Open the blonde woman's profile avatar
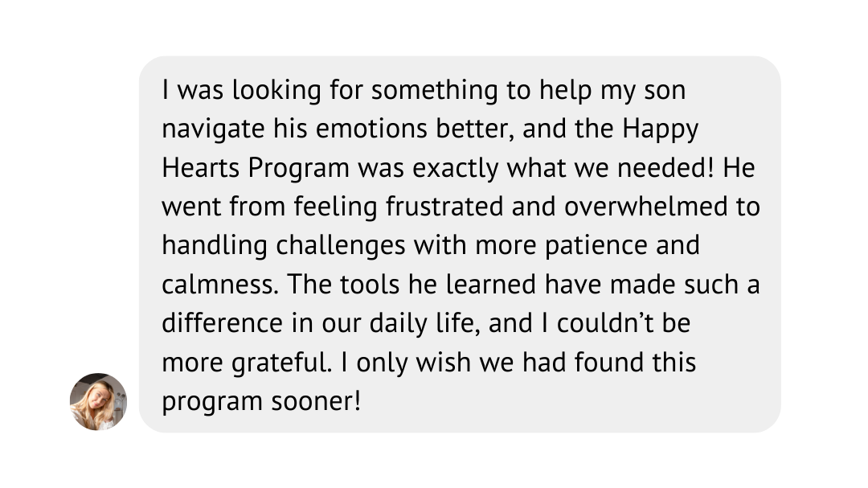The height and width of the screenshot is (488, 868). click(98, 402)
